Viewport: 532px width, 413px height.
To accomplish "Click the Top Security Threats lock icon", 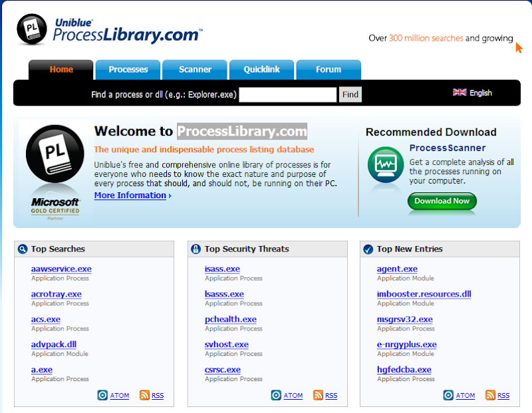I will (196, 249).
